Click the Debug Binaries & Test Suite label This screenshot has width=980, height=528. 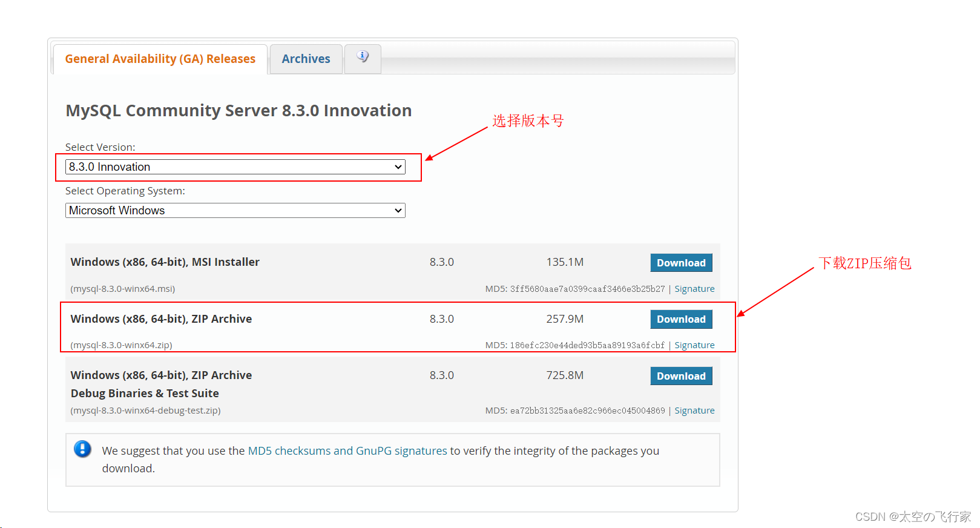coord(145,394)
